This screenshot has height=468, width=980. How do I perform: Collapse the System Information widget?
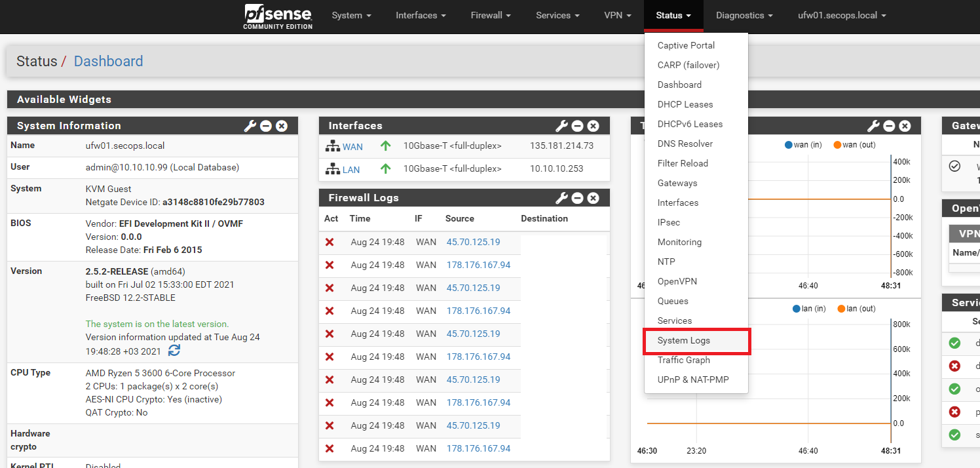(x=265, y=125)
